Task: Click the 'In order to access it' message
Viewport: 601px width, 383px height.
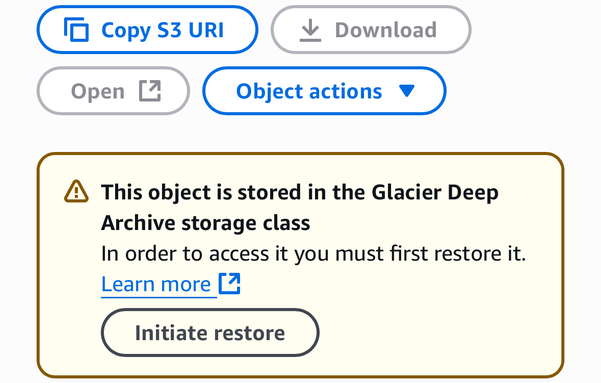Action: [314, 253]
